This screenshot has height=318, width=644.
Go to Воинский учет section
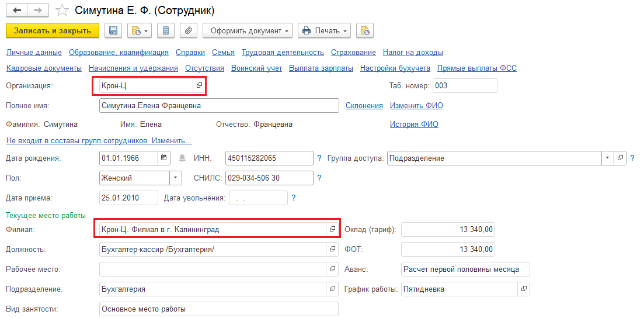[x=256, y=68]
